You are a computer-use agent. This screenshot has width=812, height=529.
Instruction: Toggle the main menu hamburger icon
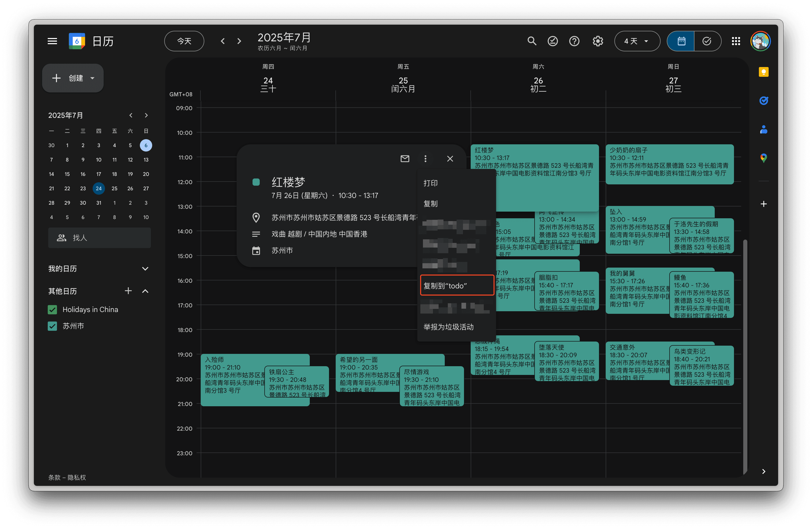[x=52, y=41]
